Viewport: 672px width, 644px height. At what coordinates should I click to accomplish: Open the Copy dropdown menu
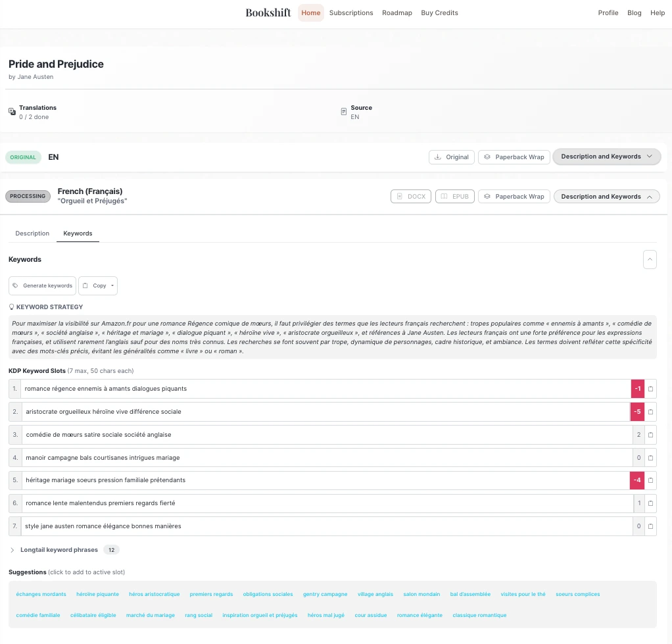(x=98, y=285)
